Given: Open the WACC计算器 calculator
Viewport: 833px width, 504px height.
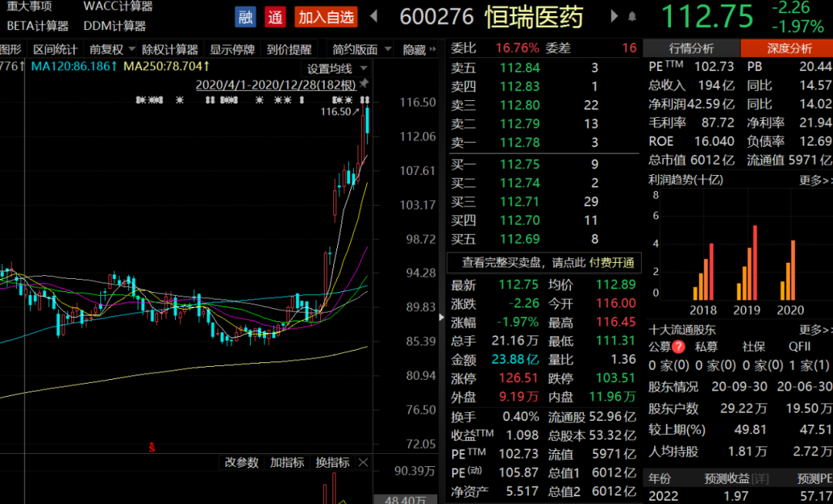Looking at the screenshot, I should 117,6.
